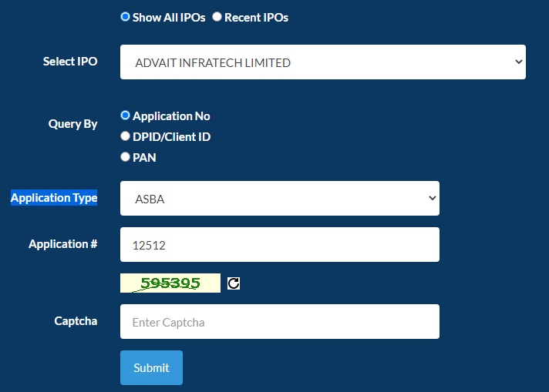The width and height of the screenshot is (549, 392).
Task: Focus the Enter Captcha input field
Action: (279, 322)
